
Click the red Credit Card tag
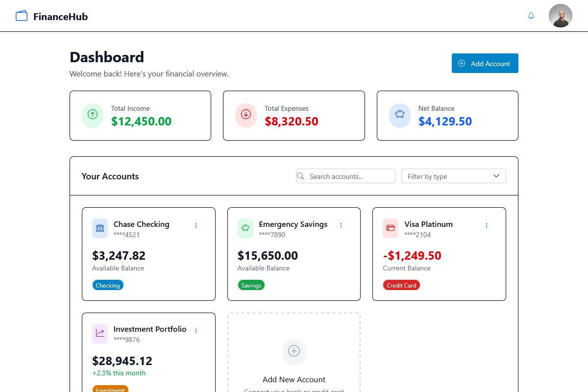(401, 285)
